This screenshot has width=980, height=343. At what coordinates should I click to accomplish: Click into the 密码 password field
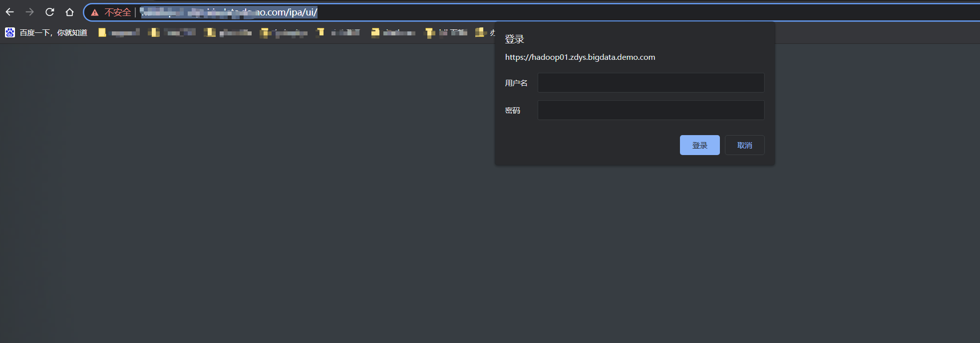point(651,110)
